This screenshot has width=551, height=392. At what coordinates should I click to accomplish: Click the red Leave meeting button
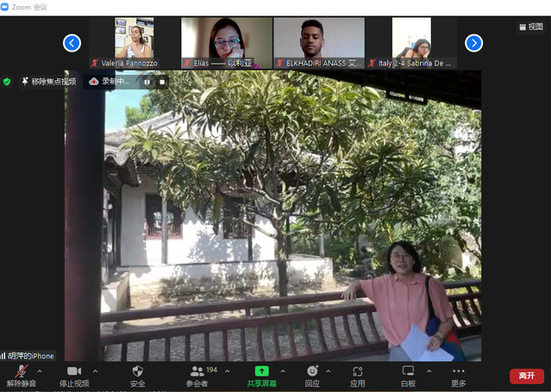click(526, 376)
